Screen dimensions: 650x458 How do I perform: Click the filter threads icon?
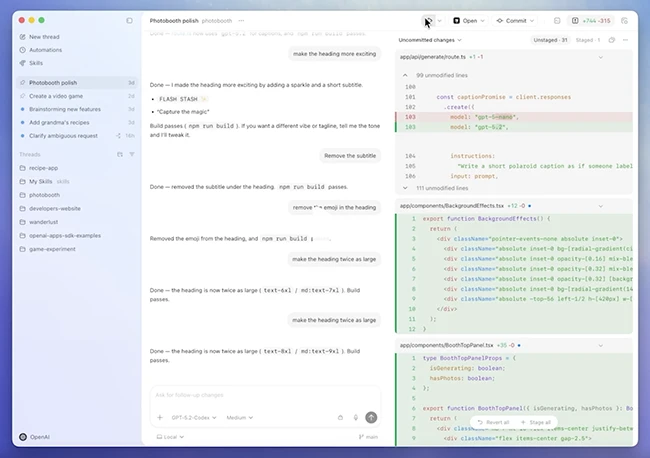coord(132,154)
